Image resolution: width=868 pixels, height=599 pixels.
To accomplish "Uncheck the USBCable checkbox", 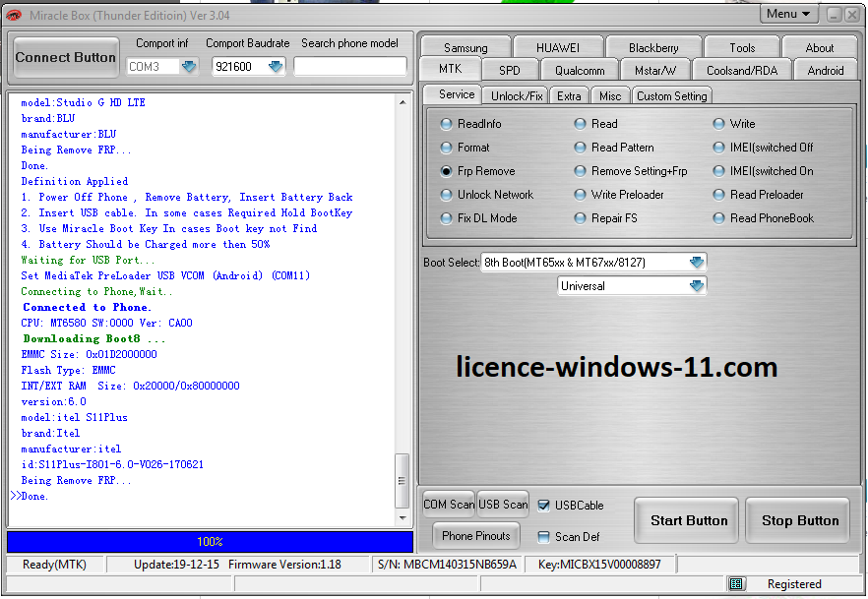I will pos(544,506).
